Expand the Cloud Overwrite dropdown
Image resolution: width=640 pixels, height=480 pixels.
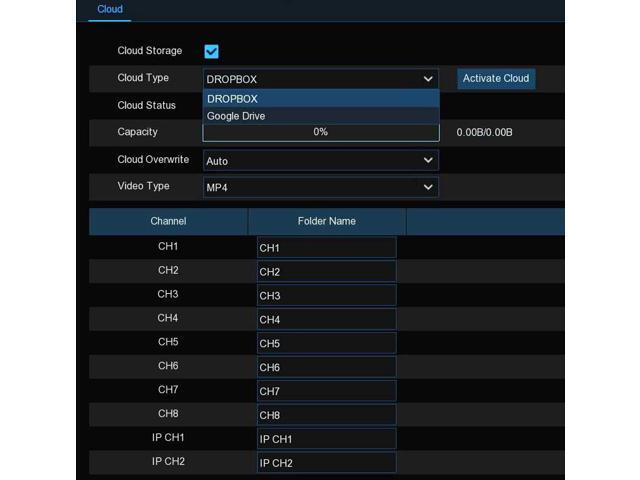pos(320,160)
